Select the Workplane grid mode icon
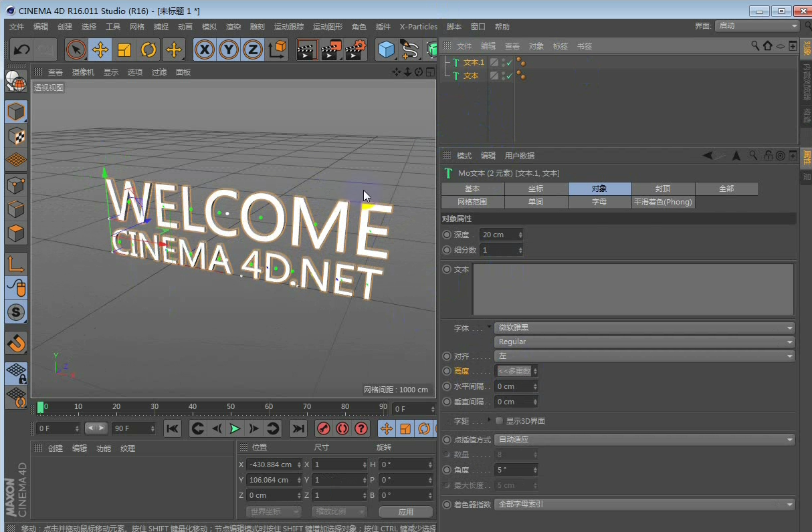812x532 pixels. [17, 160]
